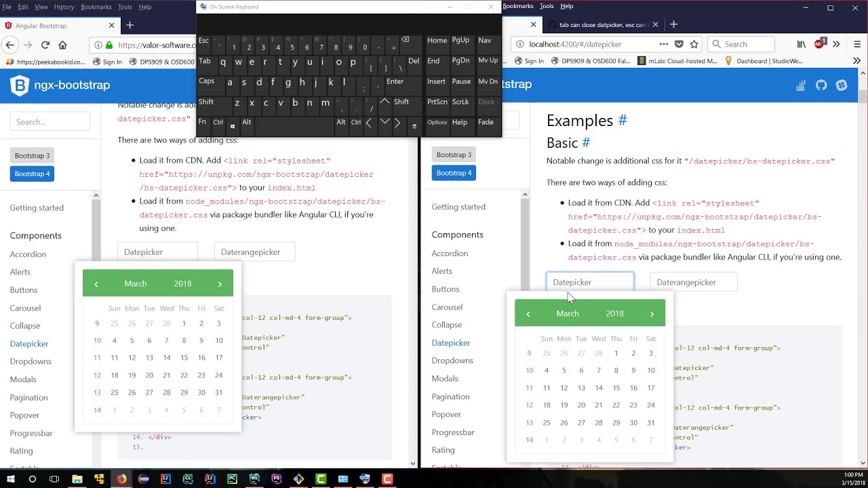Screen dimensions: 868x488
Task: Open File Explorer from taskbar
Action: pos(77,479)
